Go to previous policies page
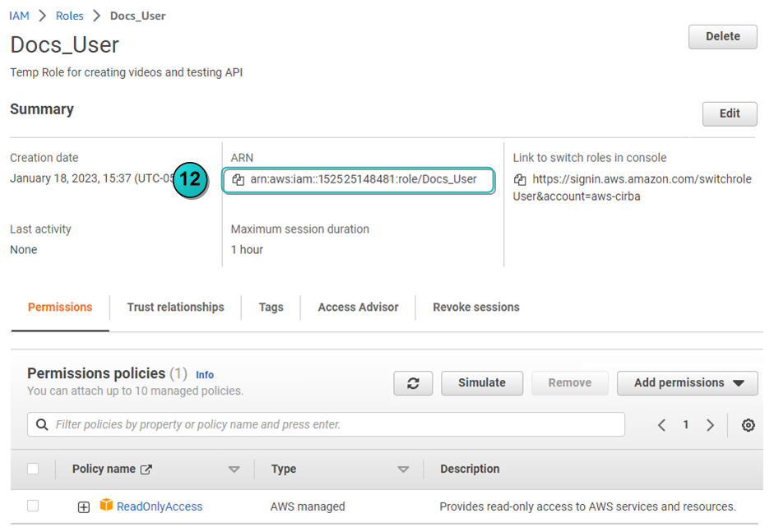This screenshot has width=774, height=532. coord(662,425)
